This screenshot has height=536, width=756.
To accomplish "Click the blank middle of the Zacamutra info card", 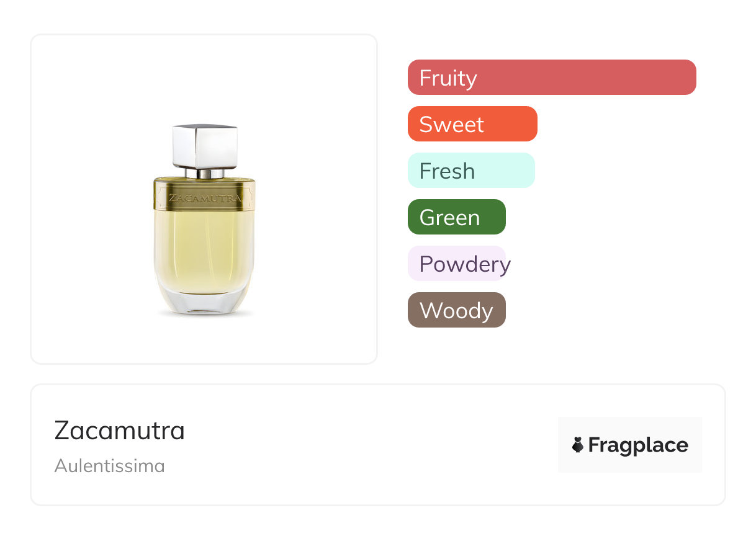I will click(x=372, y=445).
